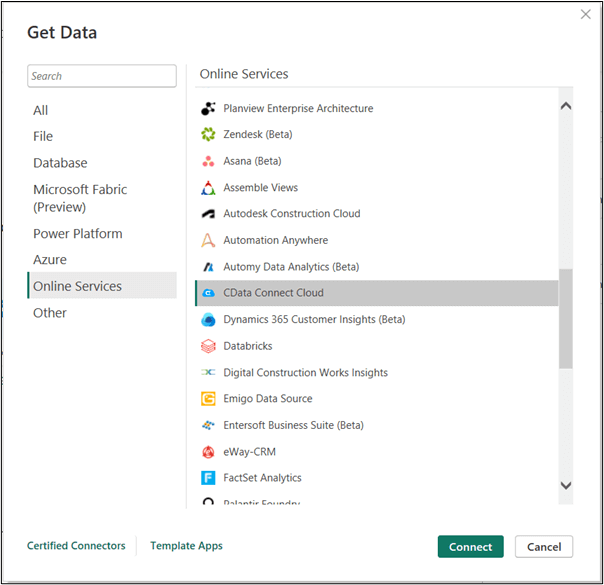Screen dimensions: 604x585
Task: Pick the eWay-CRM connector icon
Action: (x=208, y=452)
